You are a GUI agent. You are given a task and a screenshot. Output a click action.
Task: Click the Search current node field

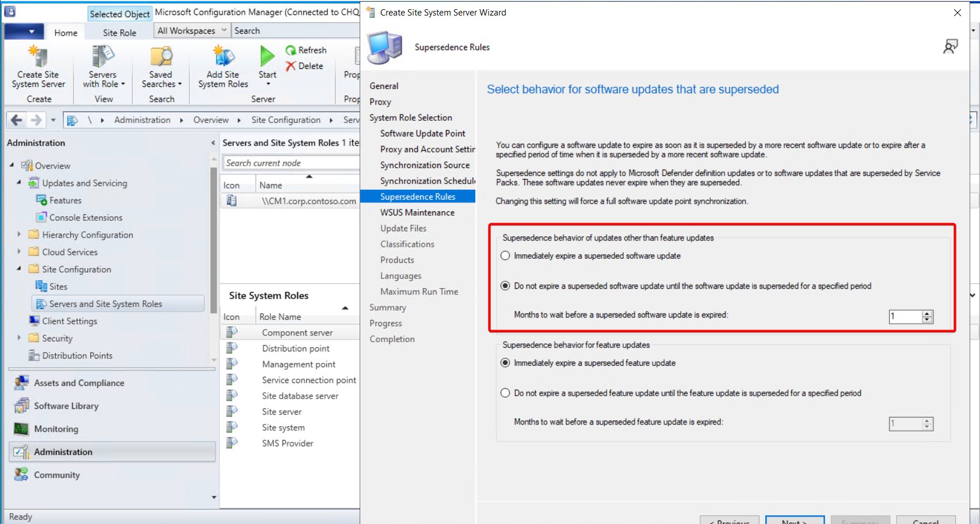click(291, 163)
